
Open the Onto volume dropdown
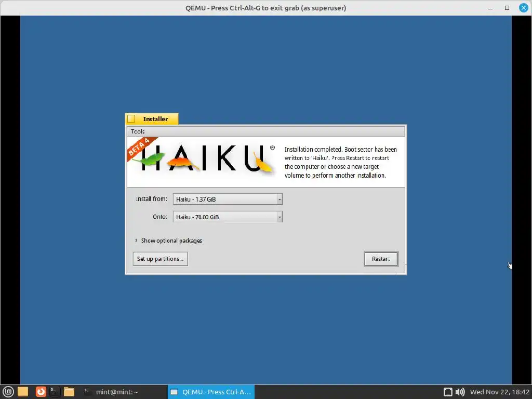tap(228, 217)
